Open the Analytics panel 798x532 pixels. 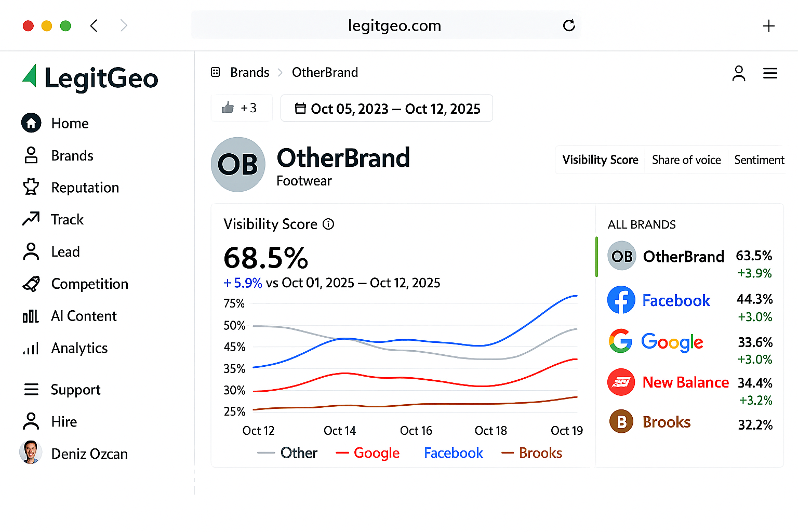click(x=31, y=348)
